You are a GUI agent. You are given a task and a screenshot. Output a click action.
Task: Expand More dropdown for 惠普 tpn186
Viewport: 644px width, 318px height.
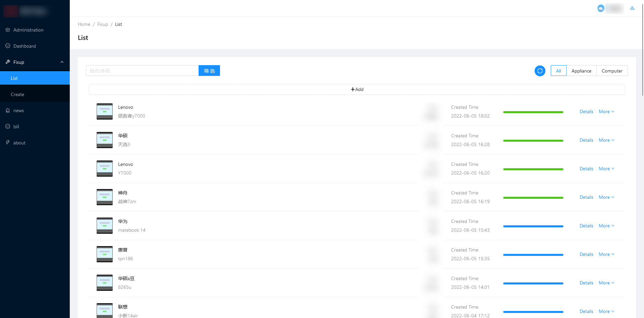click(606, 254)
